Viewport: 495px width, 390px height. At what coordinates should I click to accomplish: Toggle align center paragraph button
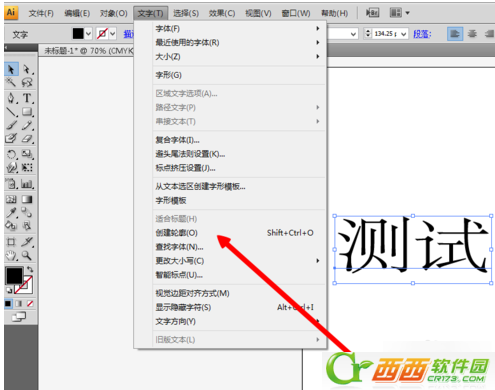click(472, 34)
